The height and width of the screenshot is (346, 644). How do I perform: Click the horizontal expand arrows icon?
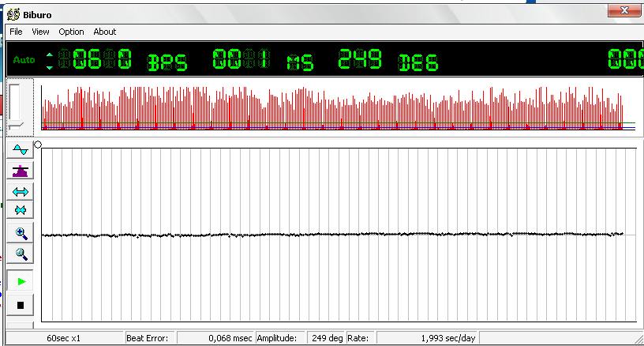coord(21,191)
